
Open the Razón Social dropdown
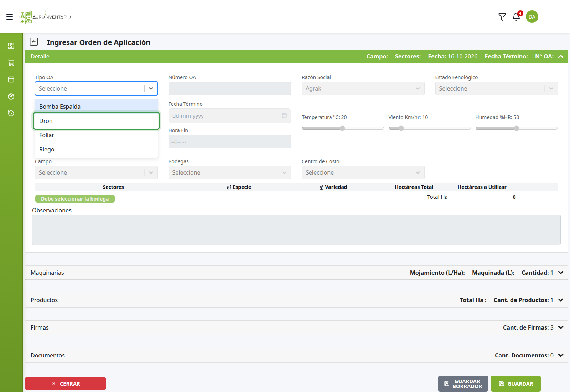pyautogui.click(x=363, y=88)
